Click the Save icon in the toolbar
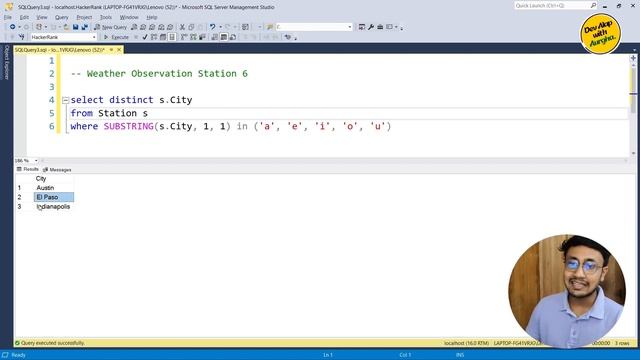Viewport: 640px width, 360px height. [x=76, y=27]
